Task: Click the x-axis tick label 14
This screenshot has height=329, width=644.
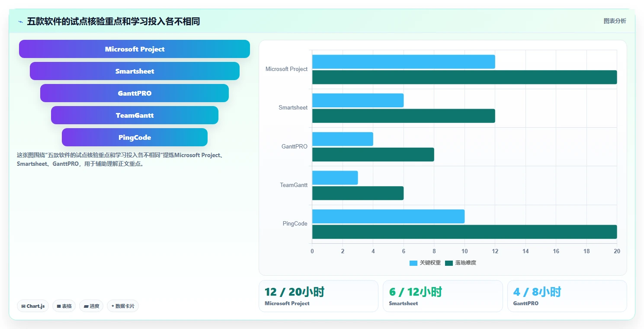Action: click(525, 251)
